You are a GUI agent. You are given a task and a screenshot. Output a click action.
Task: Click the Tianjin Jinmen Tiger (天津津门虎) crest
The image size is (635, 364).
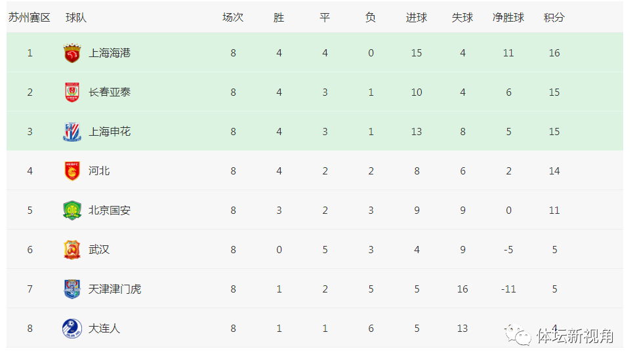[72, 289]
